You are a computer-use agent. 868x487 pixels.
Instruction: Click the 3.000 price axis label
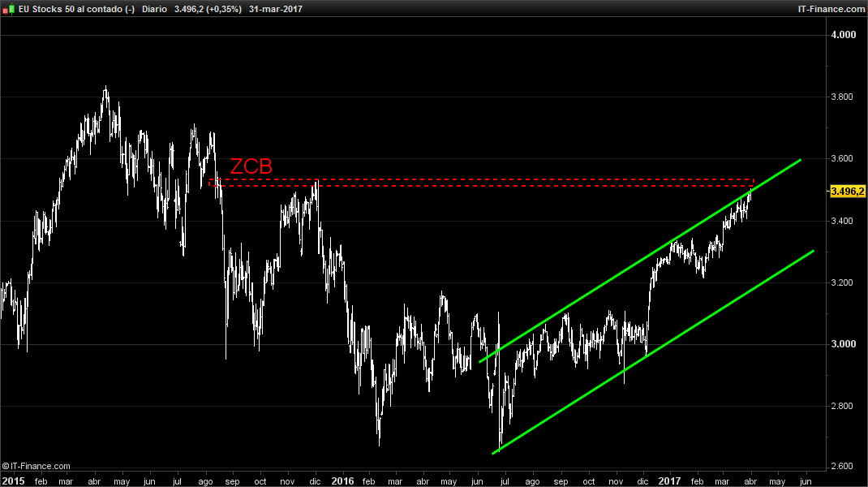(844, 345)
